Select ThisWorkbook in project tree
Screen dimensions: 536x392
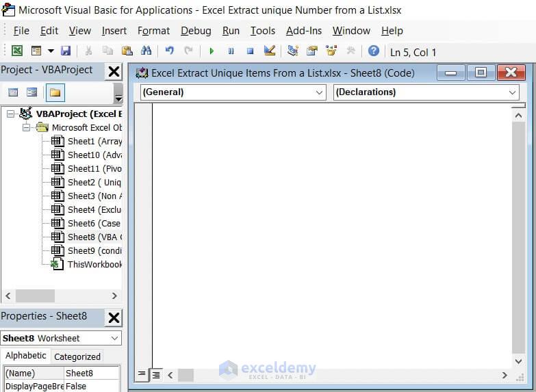tap(86, 264)
